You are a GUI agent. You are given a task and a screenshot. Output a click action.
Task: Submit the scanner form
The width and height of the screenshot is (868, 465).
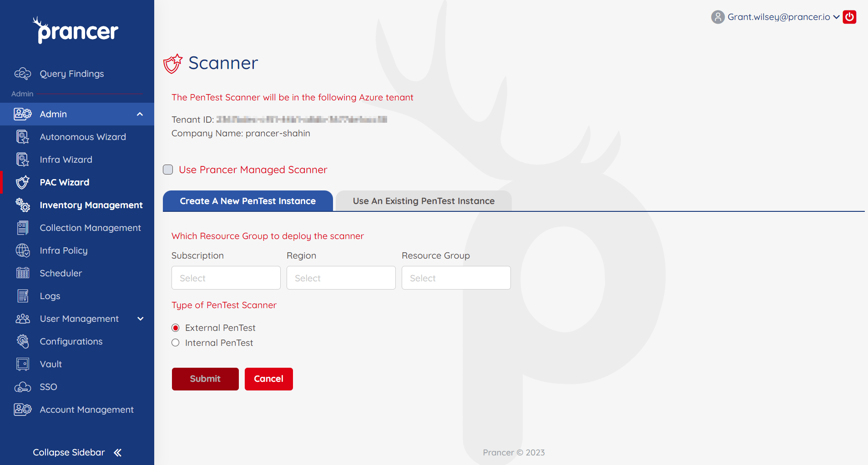pos(205,379)
